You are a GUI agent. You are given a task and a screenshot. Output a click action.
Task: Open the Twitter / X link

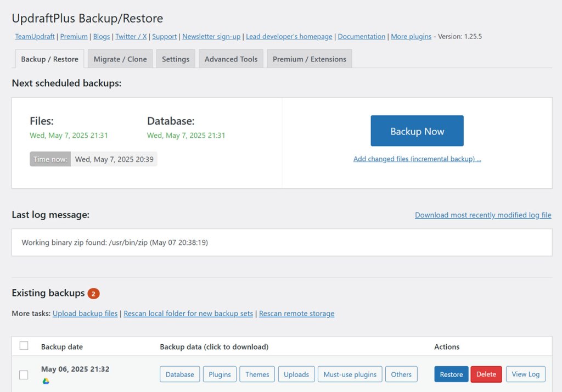click(131, 37)
